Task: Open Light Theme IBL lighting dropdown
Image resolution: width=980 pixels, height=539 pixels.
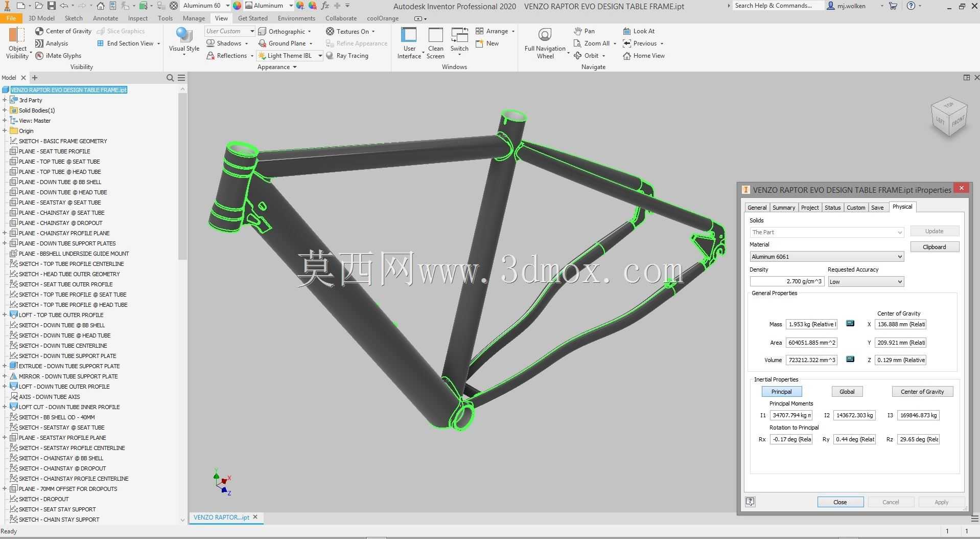Action: tap(320, 56)
